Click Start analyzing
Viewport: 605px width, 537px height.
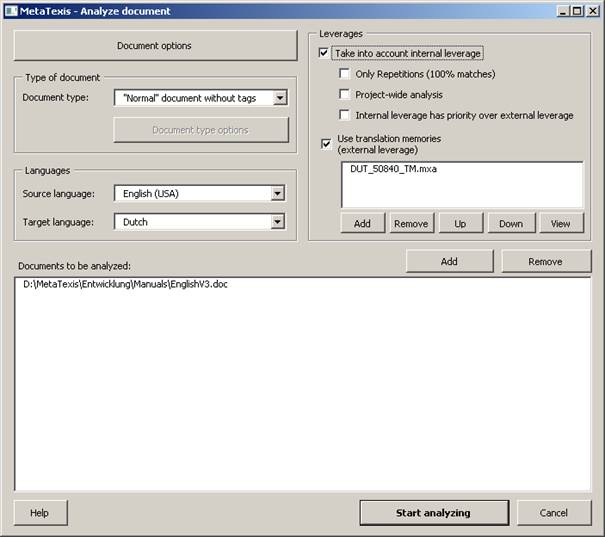pos(434,513)
